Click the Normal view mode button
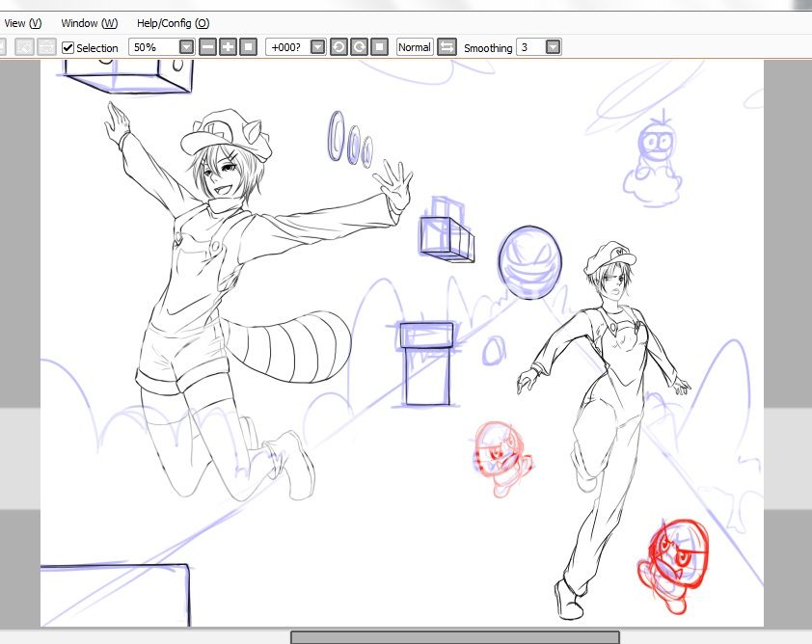Viewport: 812px width, 644px height. (415, 47)
